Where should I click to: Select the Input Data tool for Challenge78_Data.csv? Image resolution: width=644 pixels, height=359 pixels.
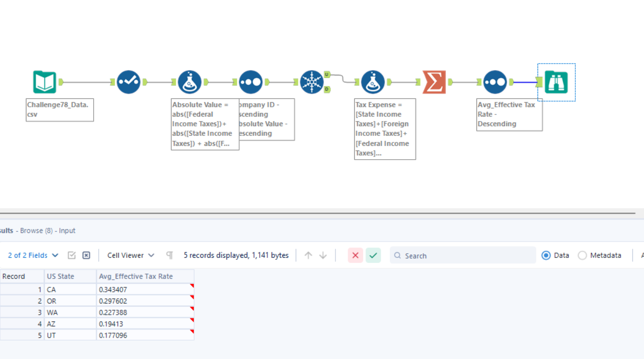(x=45, y=82)
